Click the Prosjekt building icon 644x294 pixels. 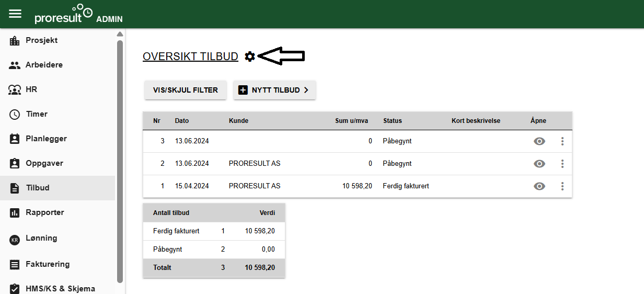[x=15, y=40]
